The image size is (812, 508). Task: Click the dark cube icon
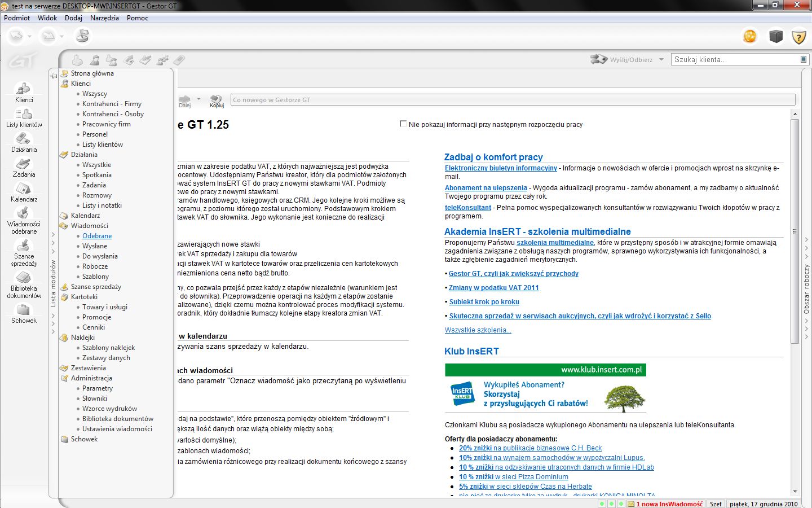tap(776, 36)
